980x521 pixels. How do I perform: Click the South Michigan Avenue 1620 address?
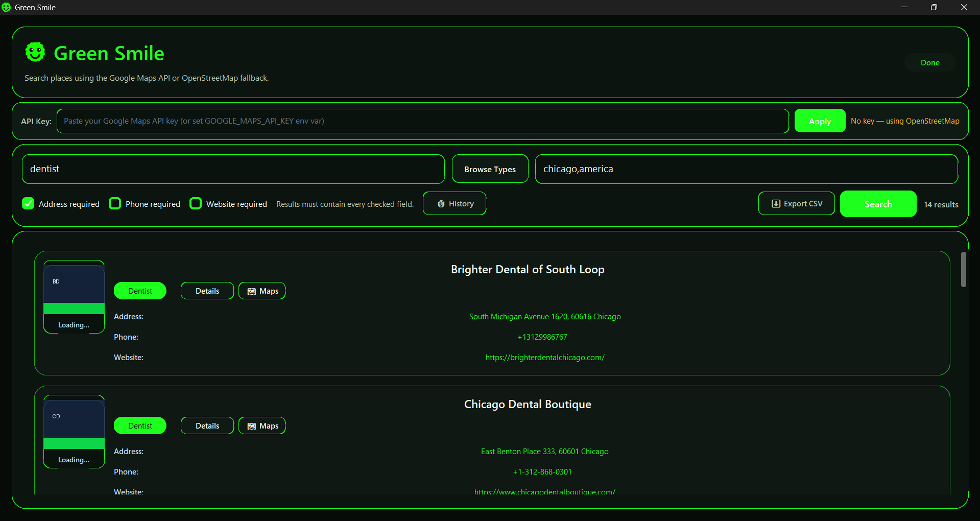pyautogui.click(x=545, y=317)
